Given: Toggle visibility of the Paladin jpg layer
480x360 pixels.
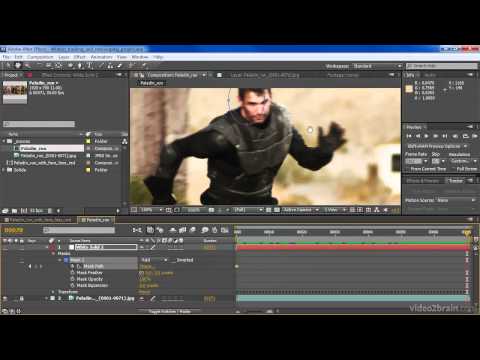Looking at the screenshot, I should 5,299.
